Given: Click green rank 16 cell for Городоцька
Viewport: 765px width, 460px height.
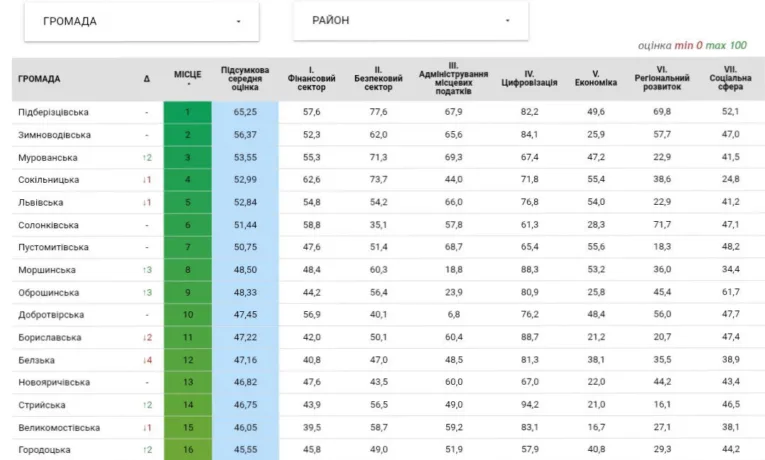Looking at the screenshot, I should point(187,450).
